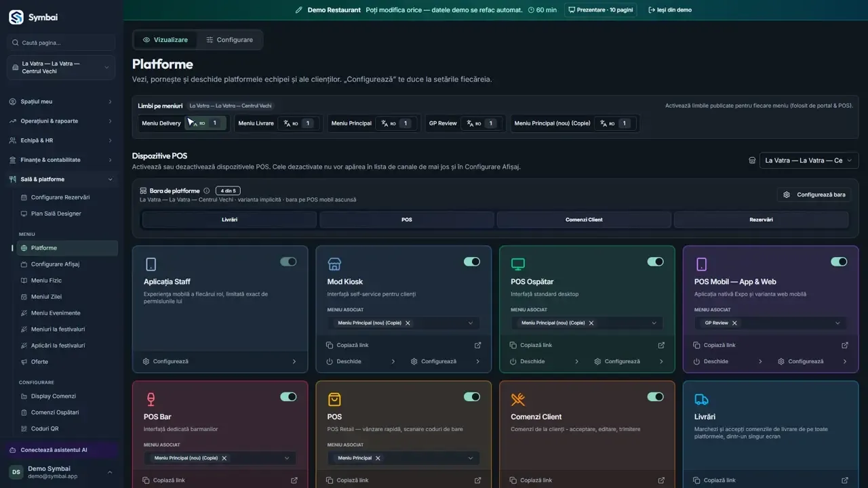868x488 pixels.
Task: Disable the POS Mobil — App & Web toggle
Action: (839, 262)
